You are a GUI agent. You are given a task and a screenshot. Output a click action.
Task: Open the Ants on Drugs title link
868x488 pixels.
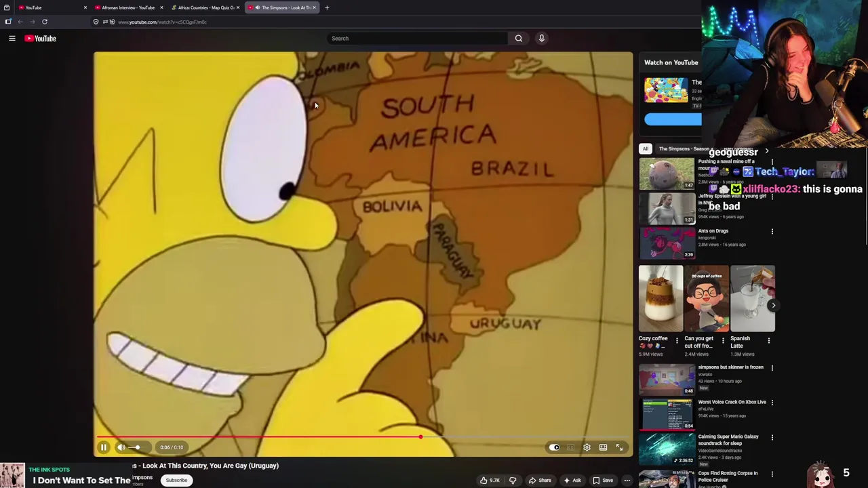point(713,231)
